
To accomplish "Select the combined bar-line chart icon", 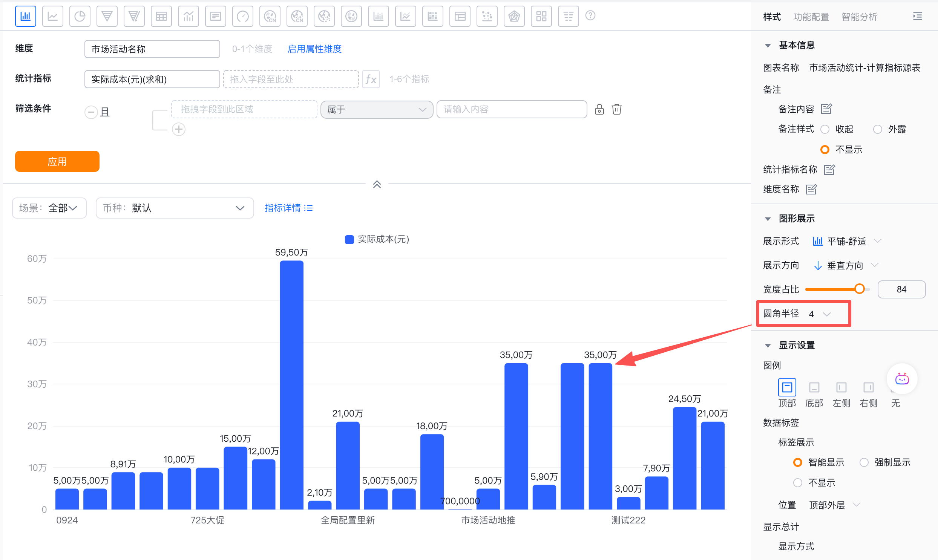I will (189, 16).
